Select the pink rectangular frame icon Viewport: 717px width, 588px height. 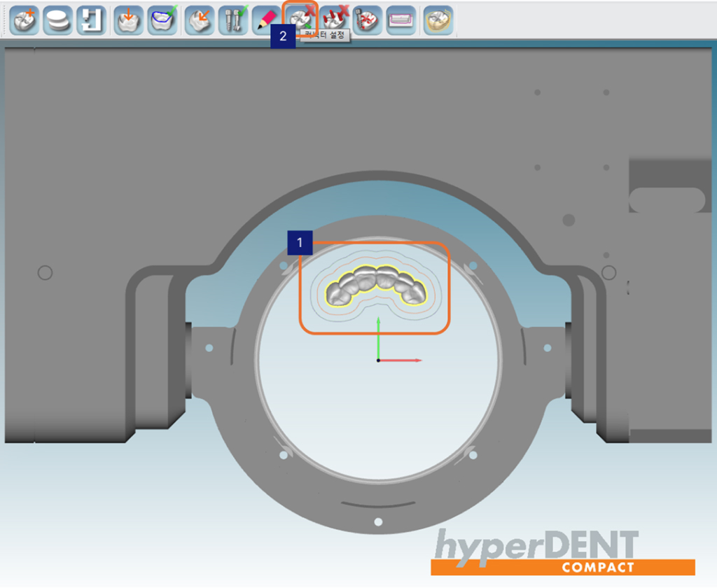tap(401, 20)
